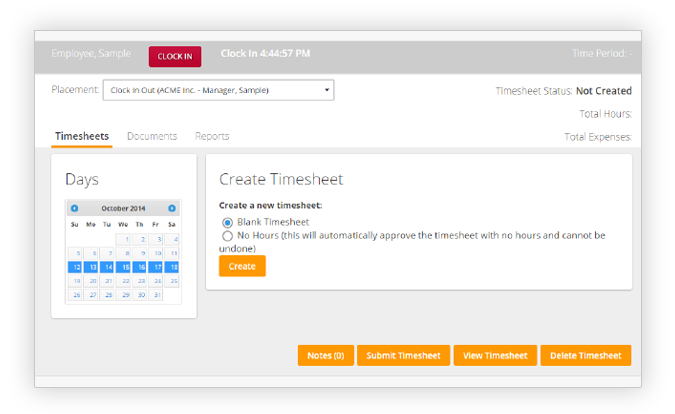Pick October 18 on the calendar
This screenshot has height=414, width=675.
[172, 267]
